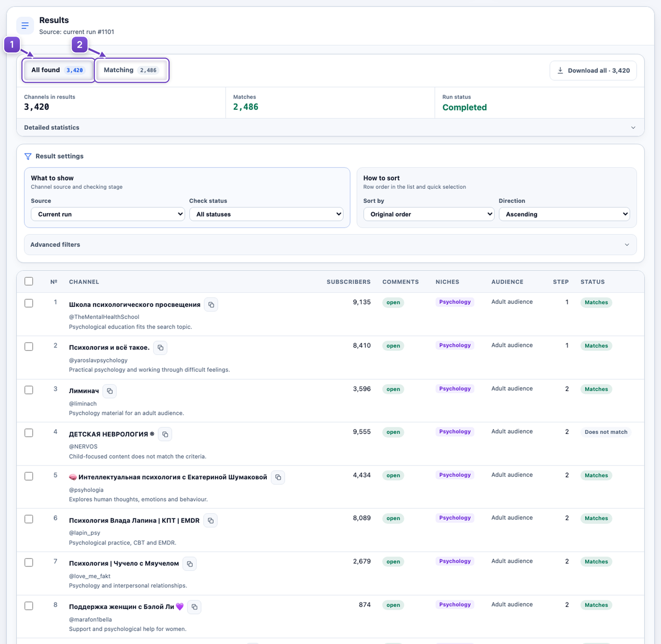Viewport: 661px width, 644px height.
Task: Click the Status column header
Action: [592, 282]
